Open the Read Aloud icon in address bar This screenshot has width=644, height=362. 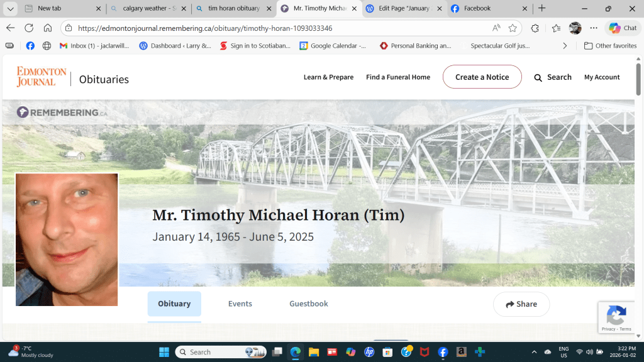tap(496, 28)
